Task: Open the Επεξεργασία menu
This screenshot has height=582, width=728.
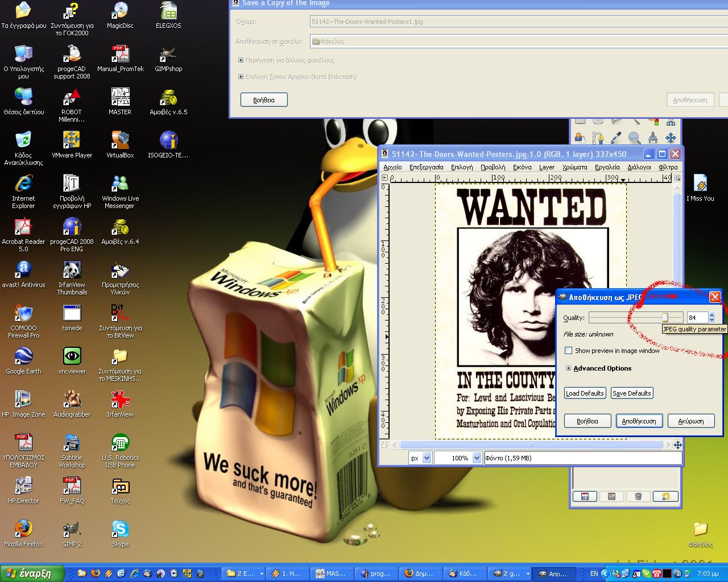Action: [x=426, y=167]
